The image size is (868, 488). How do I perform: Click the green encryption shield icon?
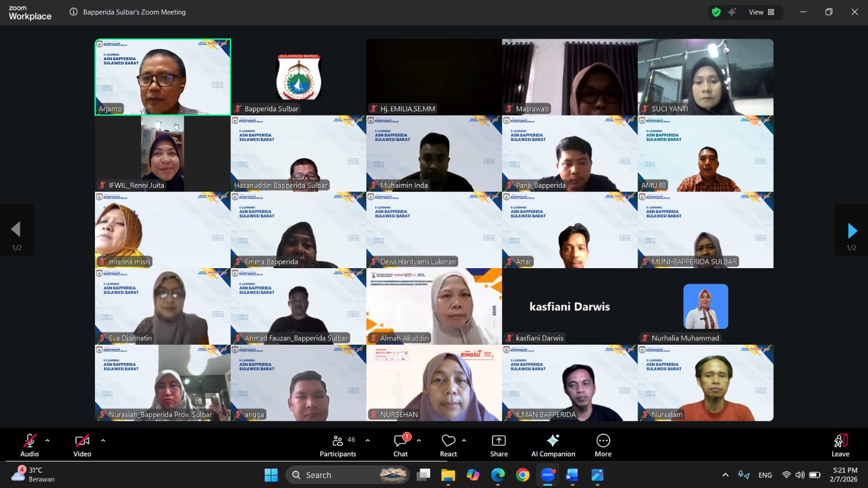(716, 12)
